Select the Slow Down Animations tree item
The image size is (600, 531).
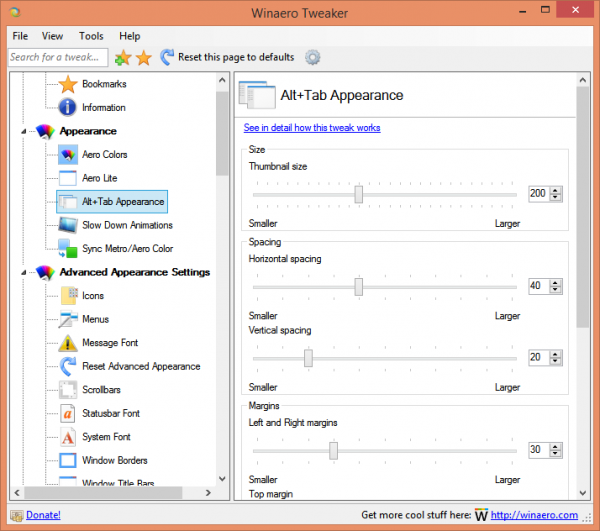click(x=127, y=225)
